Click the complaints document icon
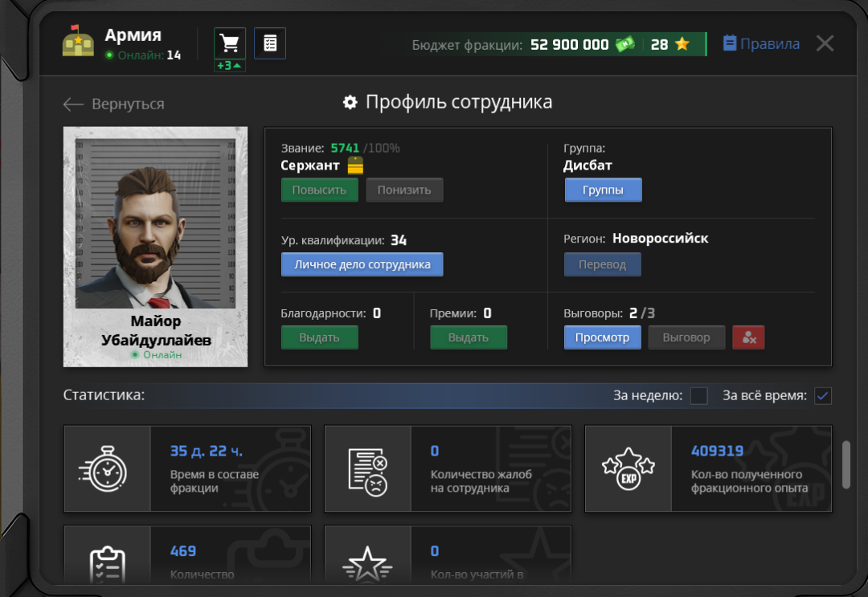Screen dimensions: 868x597 (367, 469)
